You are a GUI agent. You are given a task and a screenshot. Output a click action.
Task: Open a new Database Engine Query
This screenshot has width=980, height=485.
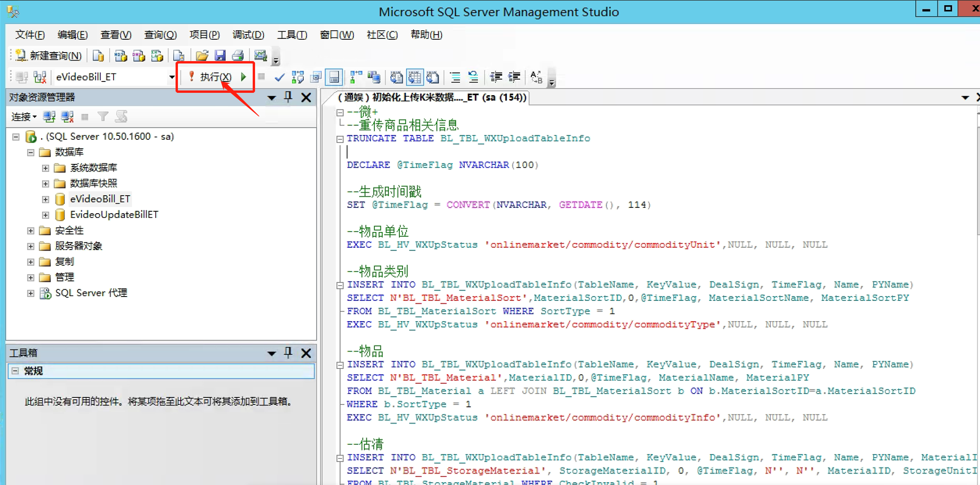coord(98,55)
